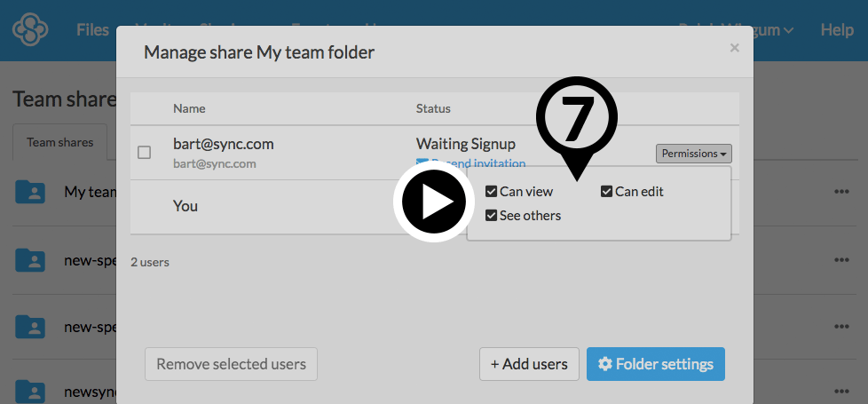
Task: Click the Add users button
Action: click(x=529, y=364)
